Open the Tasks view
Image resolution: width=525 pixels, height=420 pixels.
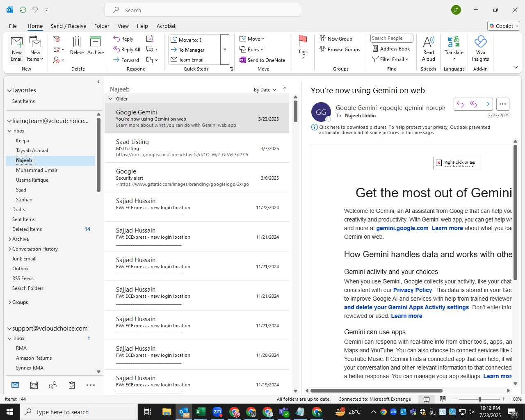[x=72, y=385]
